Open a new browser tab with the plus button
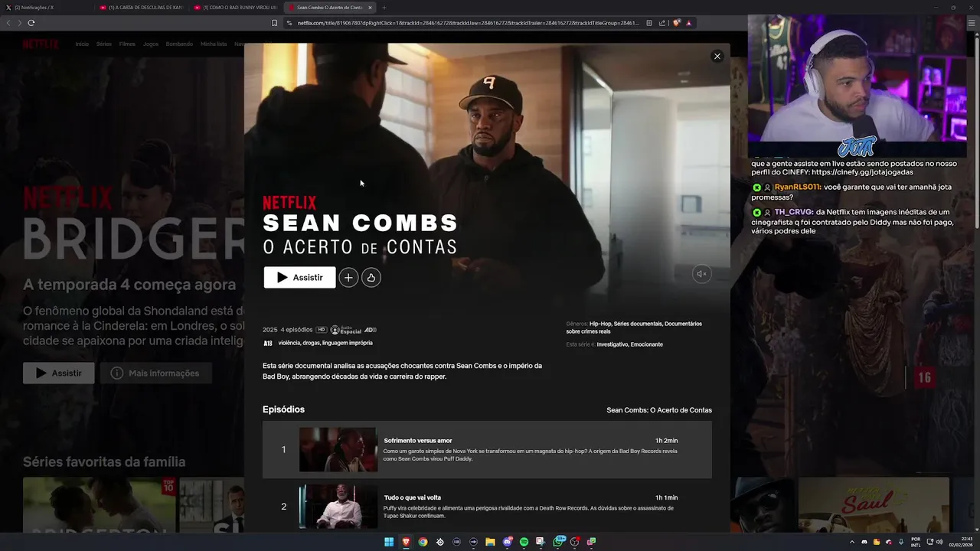The image size is (980, 551). tap(384, 8)
